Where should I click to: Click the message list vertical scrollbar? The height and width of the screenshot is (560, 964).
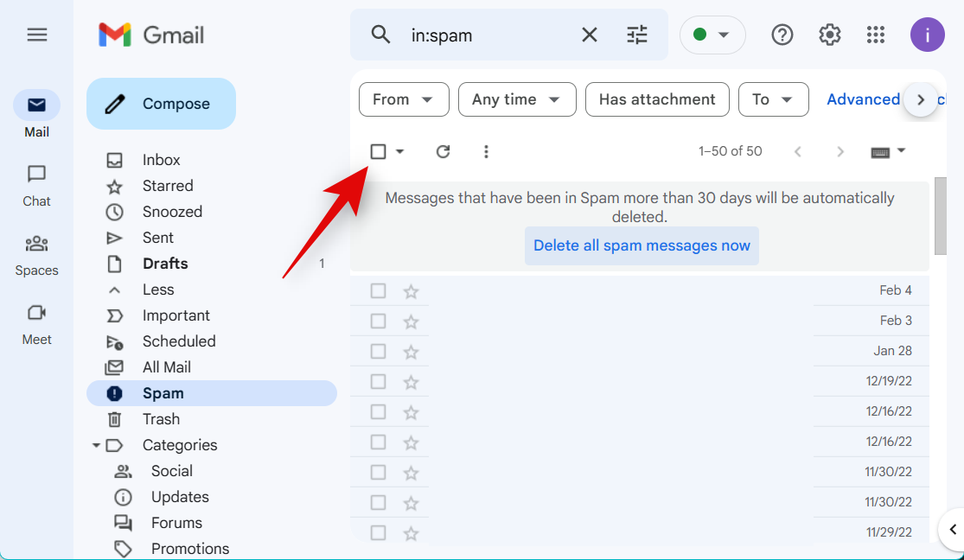click(940, 216)
